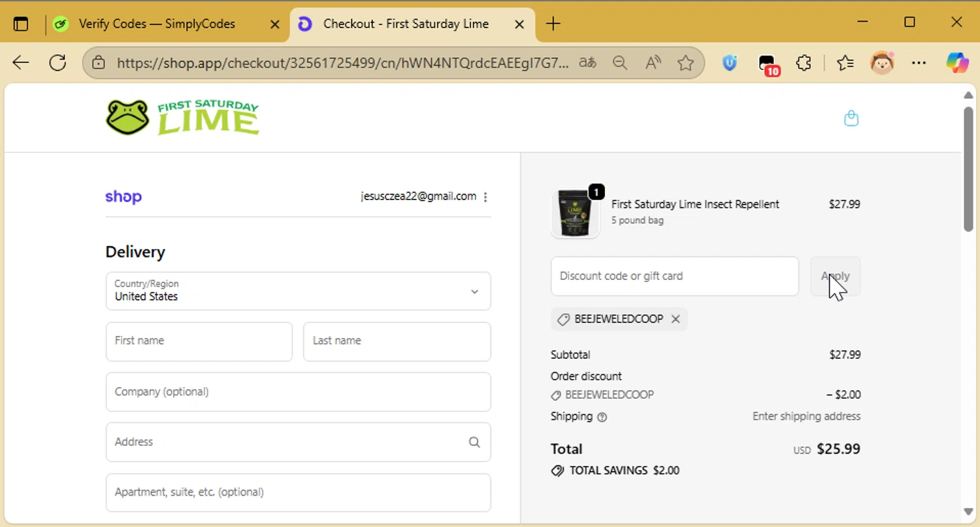The height and width of the screenshot is (527, 980).
Task: Click the First Saturday Lime logo
Action: click(182, 118)
